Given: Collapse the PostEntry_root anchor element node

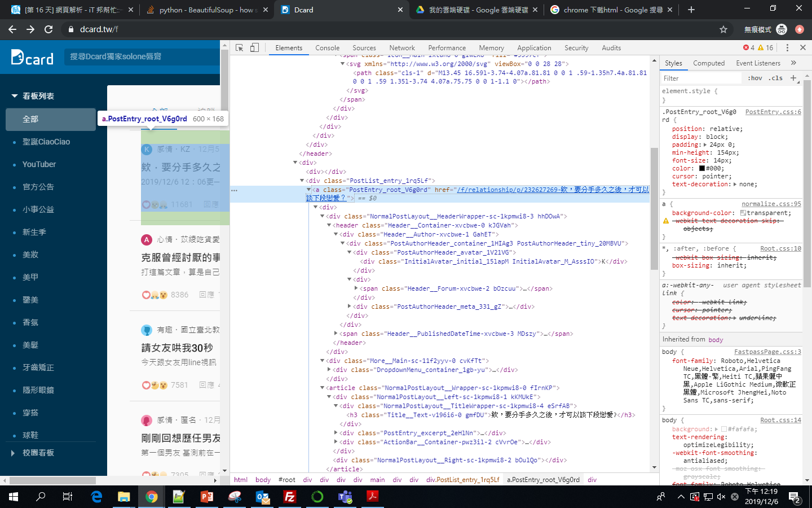Looking at the screenshot, I should [308, 190].
